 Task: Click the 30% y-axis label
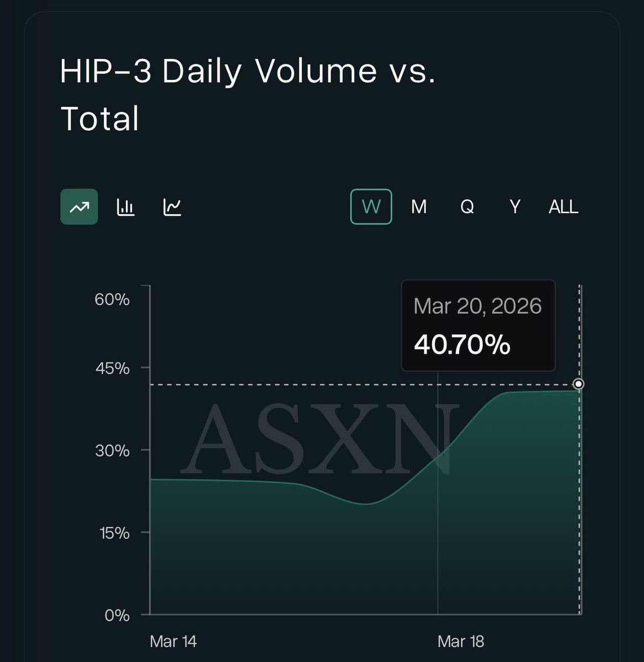[112, 451]
